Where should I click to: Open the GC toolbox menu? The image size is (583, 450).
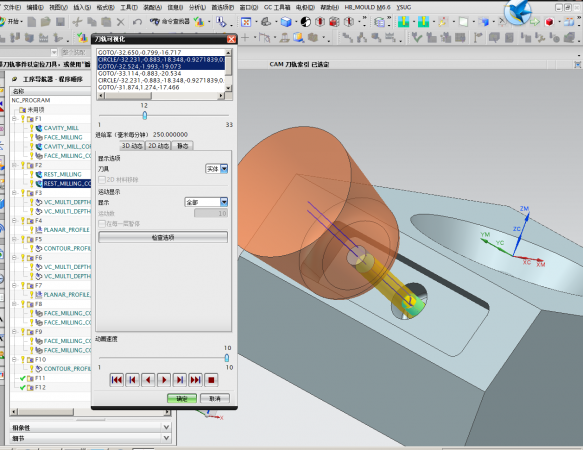click(x=277, y=7)
